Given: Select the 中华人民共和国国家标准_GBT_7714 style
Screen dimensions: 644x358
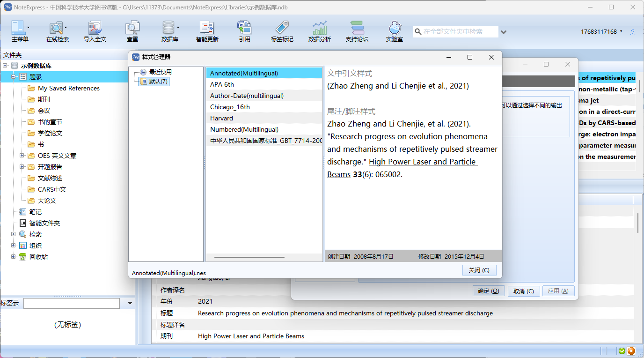Looking at the screenshot, I should click(x=264, y=141).
